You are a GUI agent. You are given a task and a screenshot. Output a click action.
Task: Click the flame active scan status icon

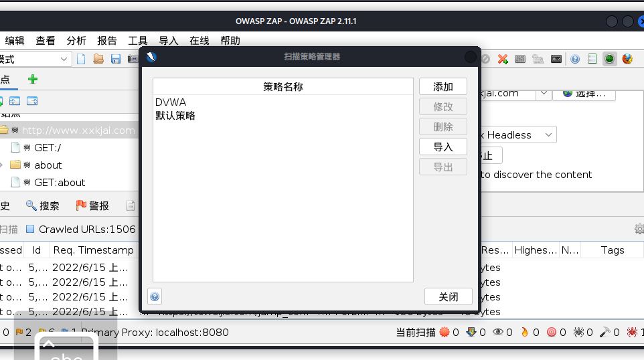pos(524,332)
